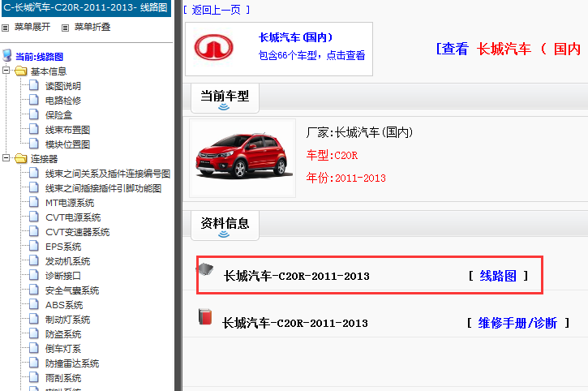Click the page icon for 防盗系统

[34, 334]
